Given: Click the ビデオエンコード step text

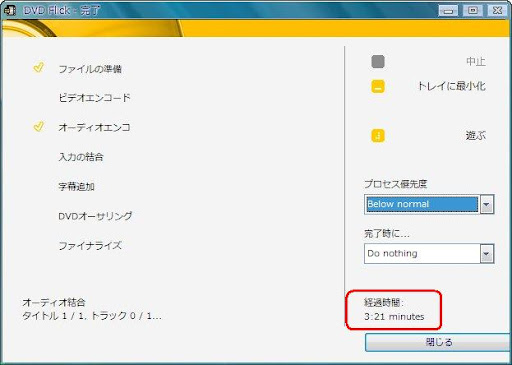Looking at the screenshot, I should pyautogui.click(x=94, y=98).
